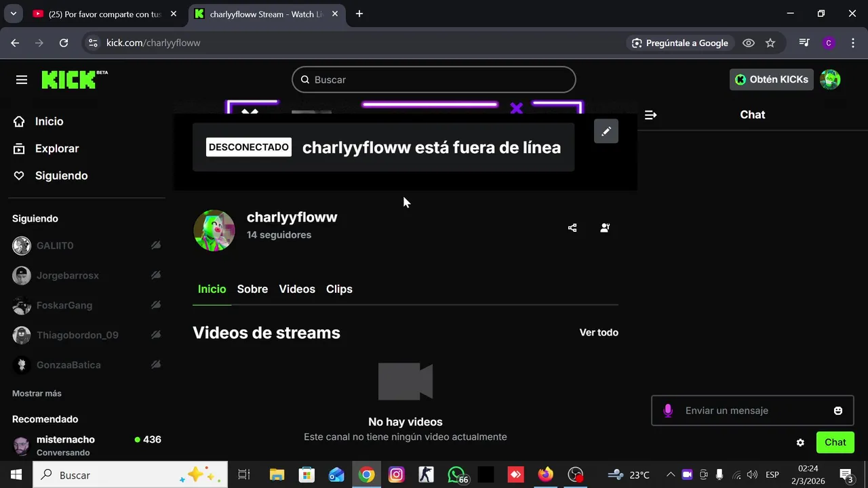
Task: Reload the Kick page
Action: (64, 43)
